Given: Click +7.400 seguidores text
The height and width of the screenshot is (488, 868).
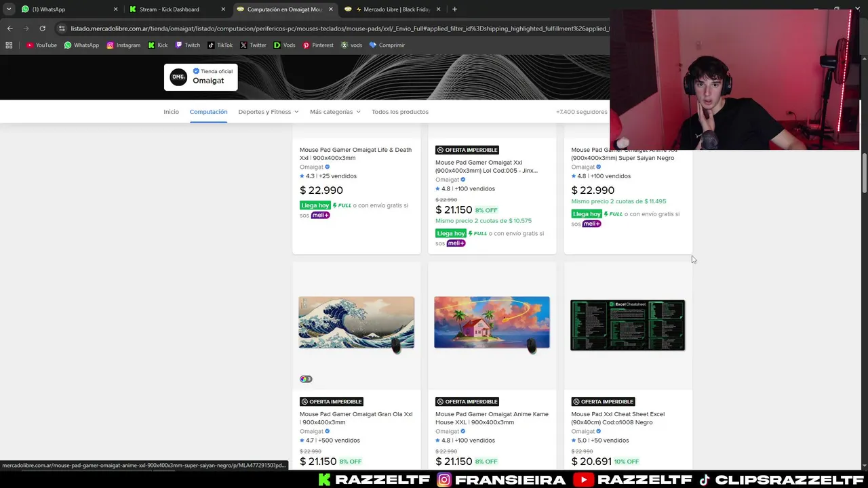Looking at the screenshot, I should click(582, 112).
